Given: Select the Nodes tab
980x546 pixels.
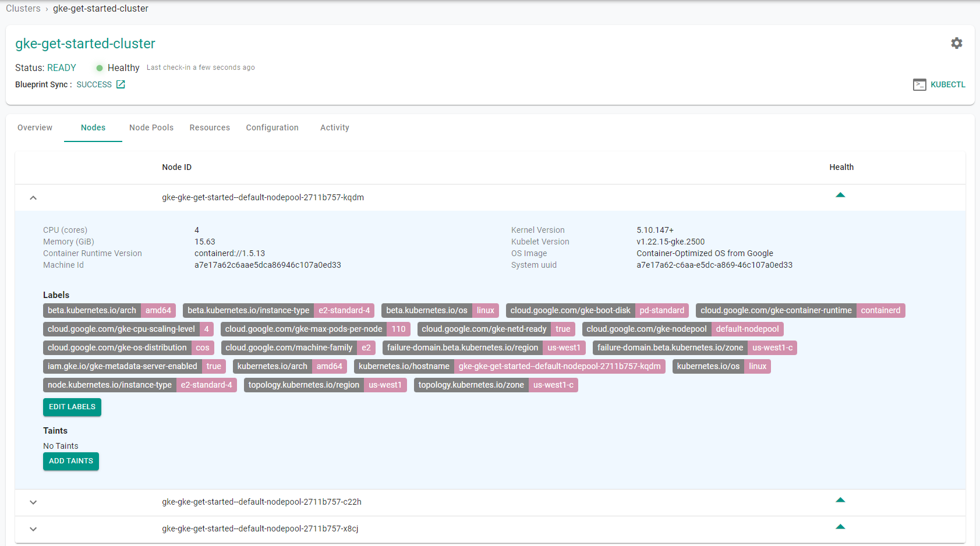Looking at the screenshot, I should (x=93, y=127).
